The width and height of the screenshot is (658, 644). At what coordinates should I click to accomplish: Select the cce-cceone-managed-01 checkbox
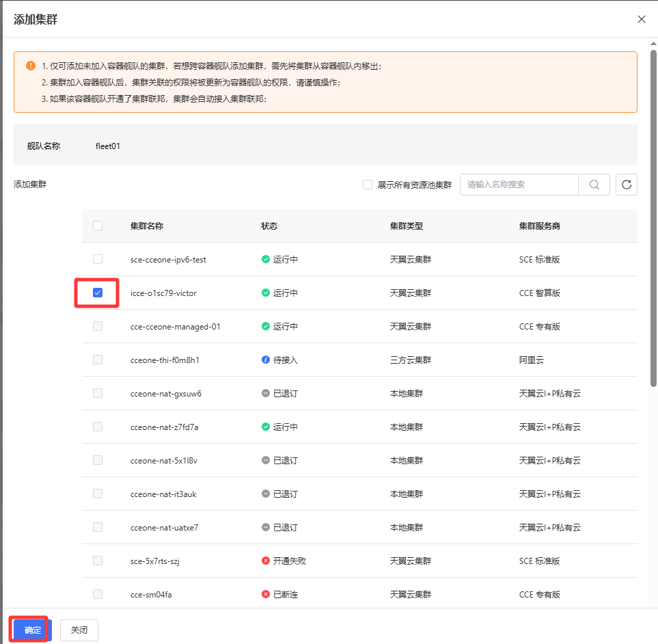(98, 326)
